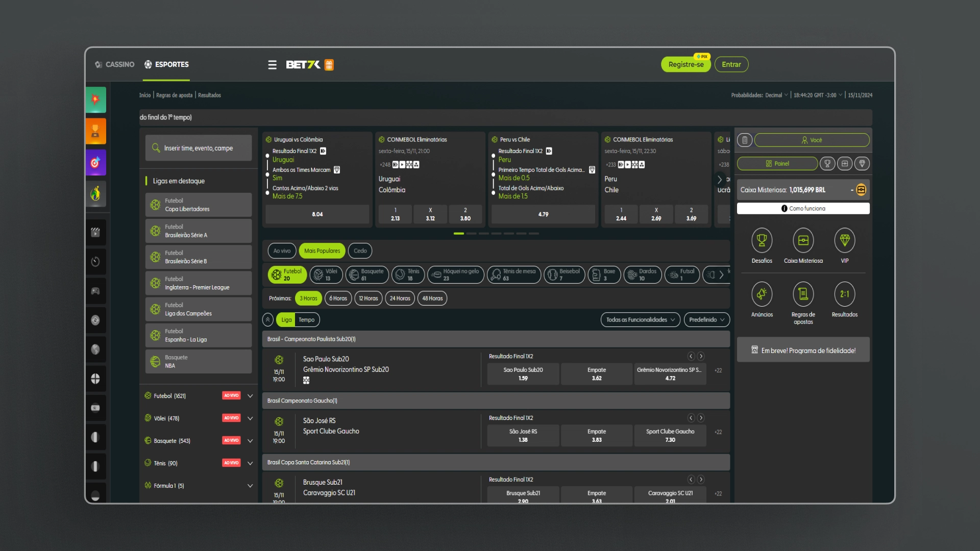Switch to the CASSINO tab
This screenshot has height=551, width=980.
pos(115,65)
